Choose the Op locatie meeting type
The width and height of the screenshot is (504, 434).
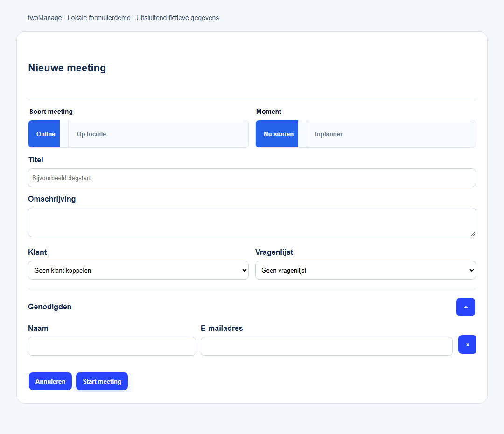pyautogui.click(x=91, y=134)
